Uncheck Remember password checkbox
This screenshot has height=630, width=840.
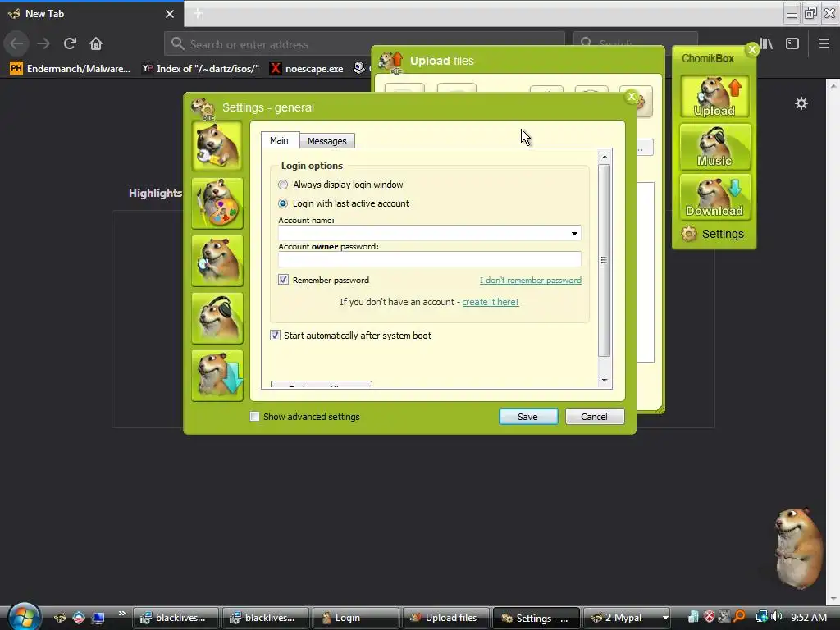point(283,280)
